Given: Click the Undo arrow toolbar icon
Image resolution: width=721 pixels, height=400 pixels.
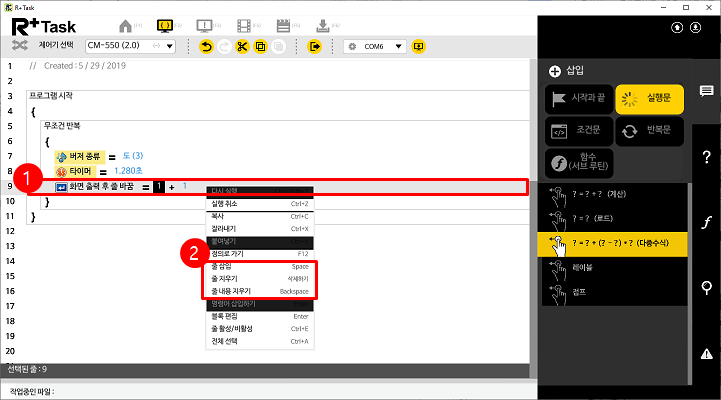Looking at the screenshot, I should point(207,46).
